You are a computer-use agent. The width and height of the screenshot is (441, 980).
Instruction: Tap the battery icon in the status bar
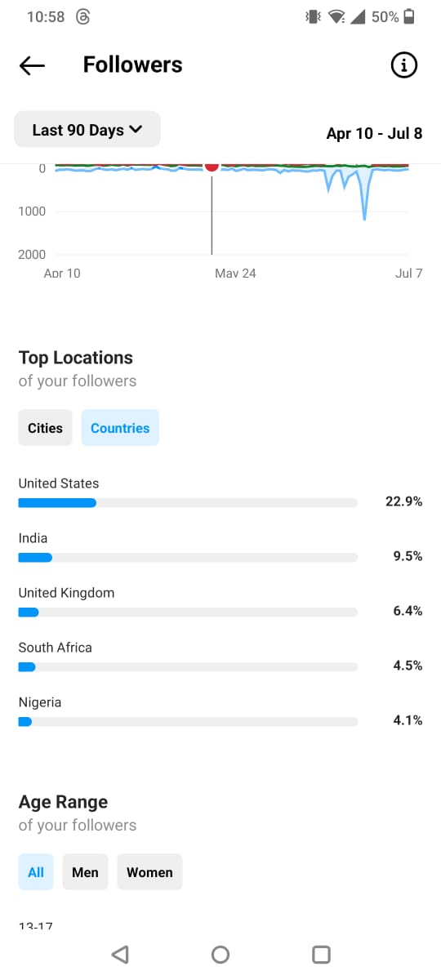tap(409, 16)
